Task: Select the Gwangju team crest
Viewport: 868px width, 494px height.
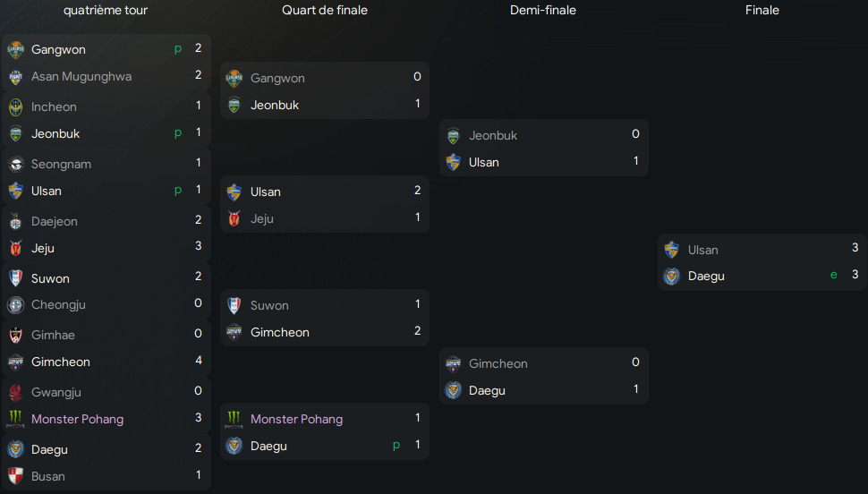Action: pyautogui.click(x=15, y=393)
